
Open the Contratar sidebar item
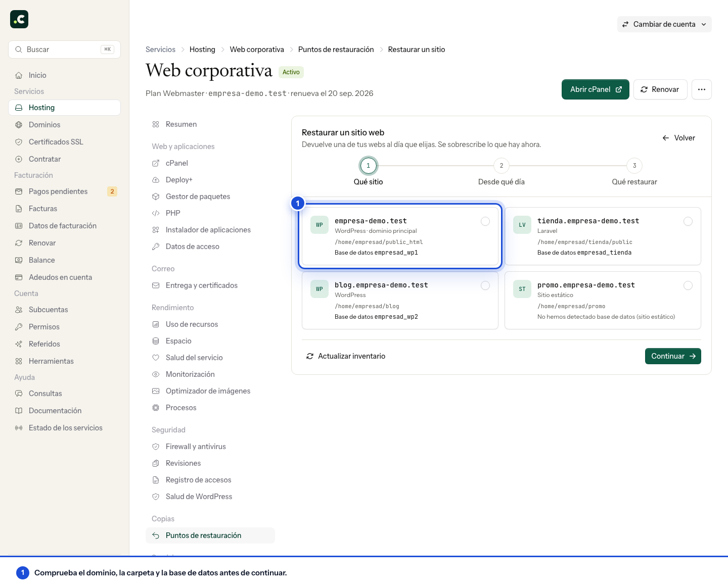pyautogui.click(x=64, y=159)
